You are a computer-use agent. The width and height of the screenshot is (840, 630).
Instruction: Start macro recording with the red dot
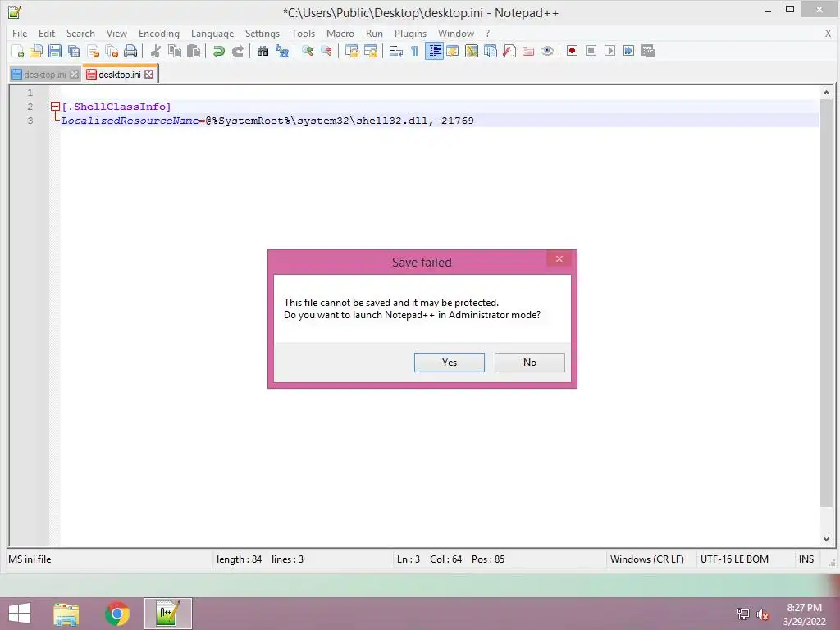click(x=572, y=51)
